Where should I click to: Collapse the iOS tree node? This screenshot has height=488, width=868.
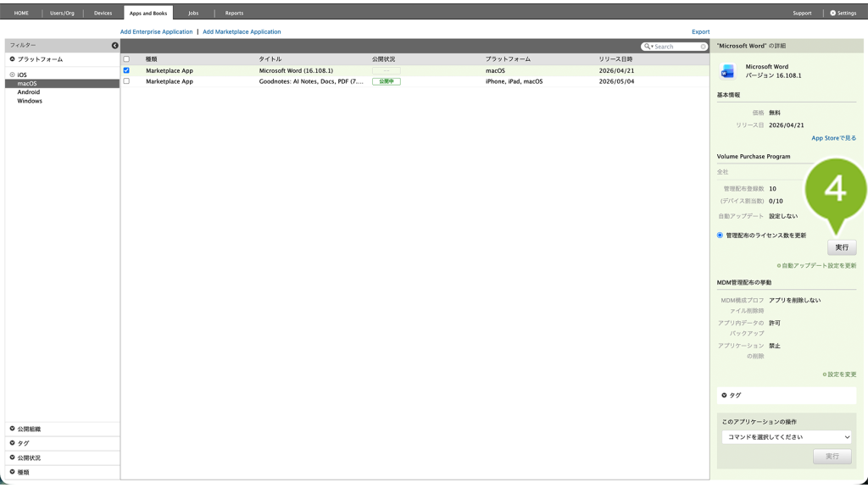(12, 75)
